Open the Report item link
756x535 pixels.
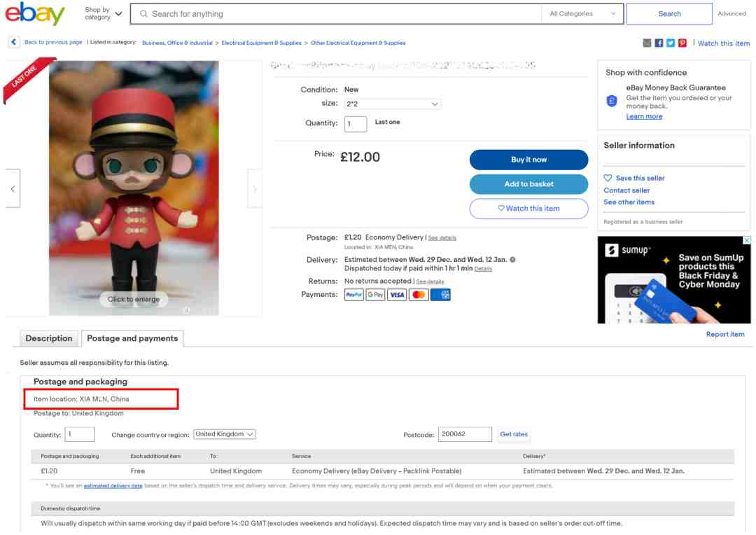point(725,334)
